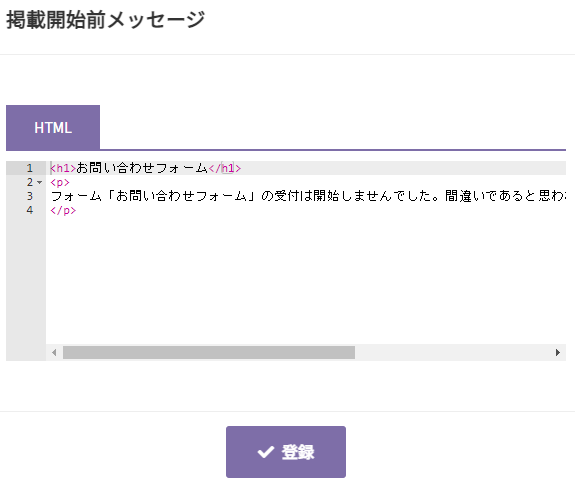Screen dimensions: 575x482
Task: Click the right scroll arrow of editor
Action: coord(558,353)
